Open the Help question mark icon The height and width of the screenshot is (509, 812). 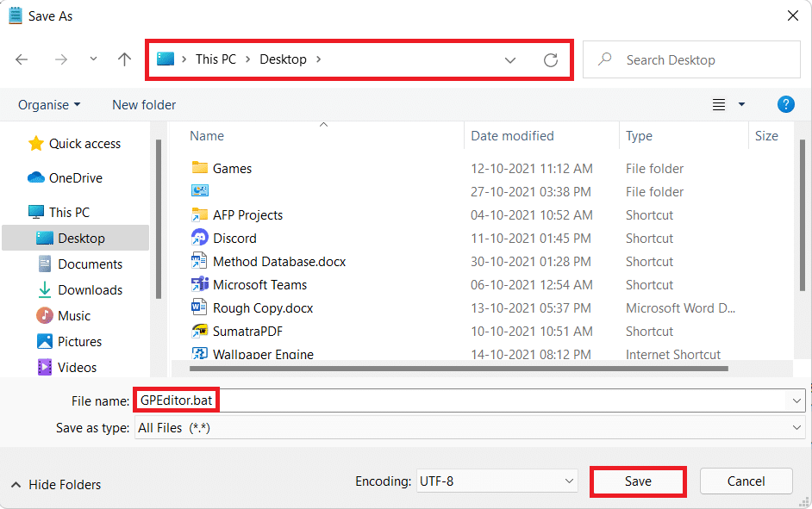[x=785, y=104]
